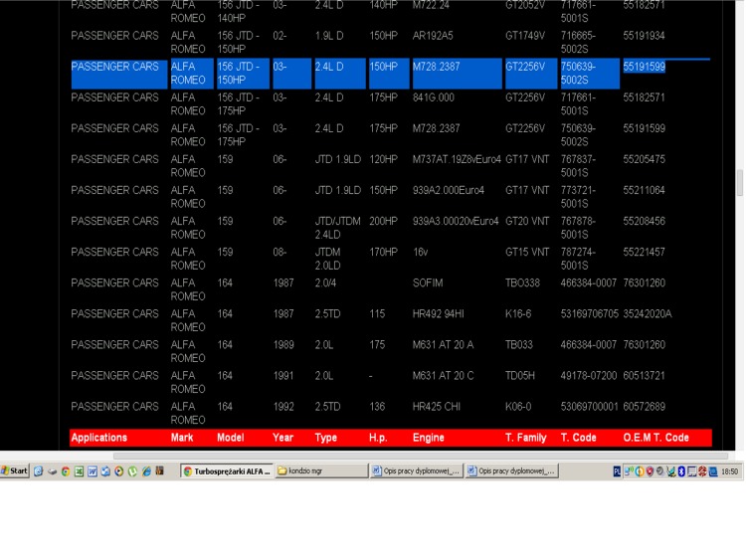Click engine cell M737AT.19Z8vEuro4
The height and width of the screenshot is (560, 746).
click(457, 159)
